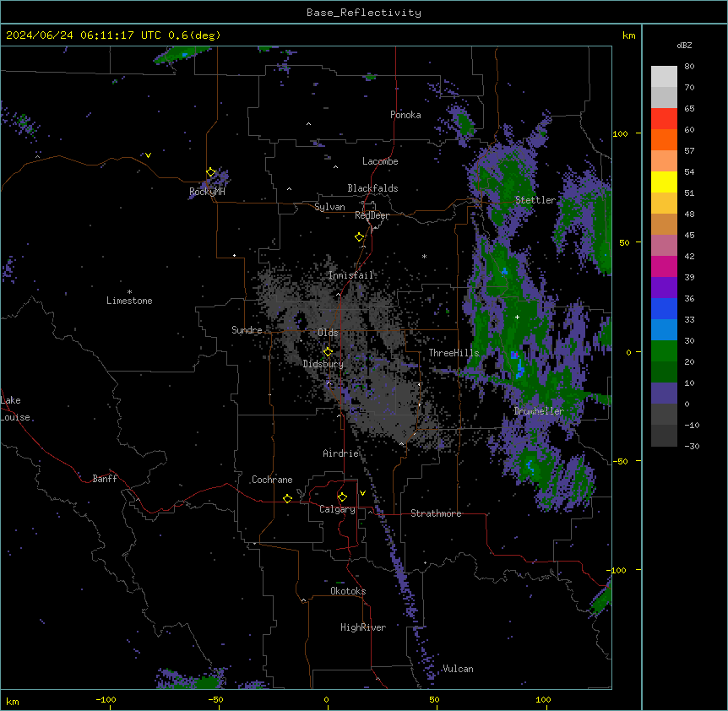Click the Innisfail city label
The height and width of the screenshot is (711, 728).
coord(351,275)
